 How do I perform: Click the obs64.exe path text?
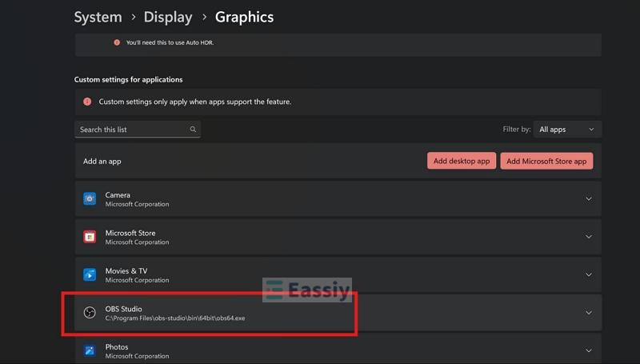(175, 318)
